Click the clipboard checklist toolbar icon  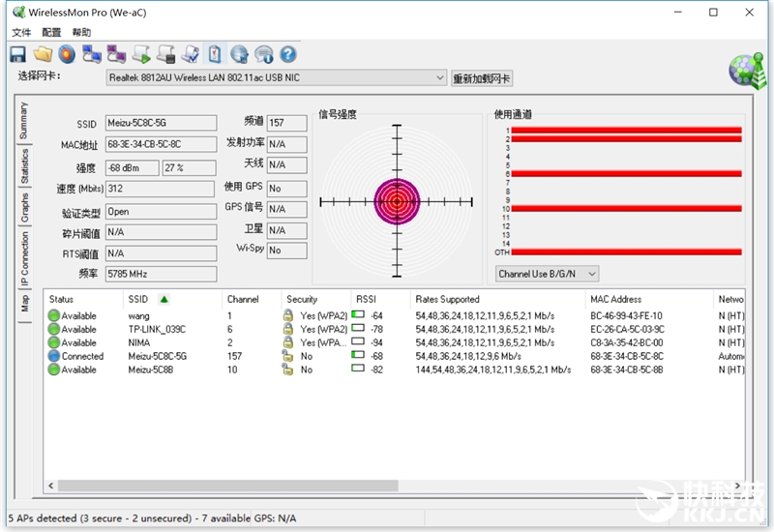pyautogui.click(x=215, y=54)
